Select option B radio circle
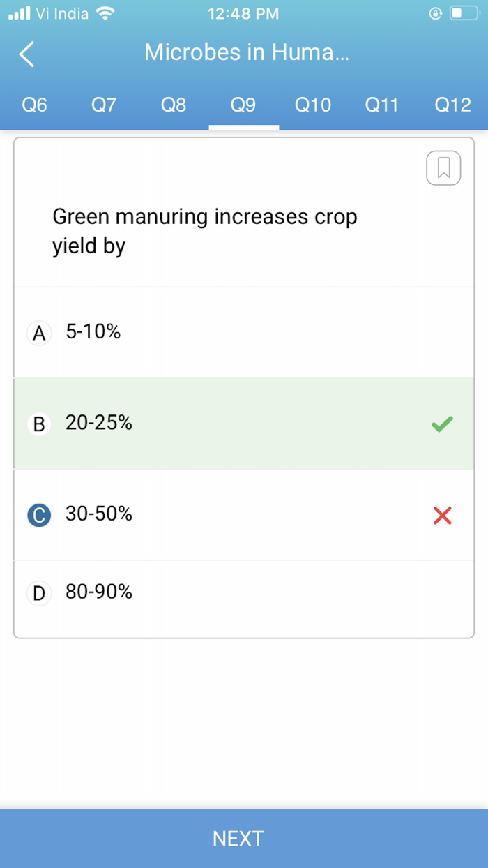Viewport: 488px width, 868px height. pos(39,424)
